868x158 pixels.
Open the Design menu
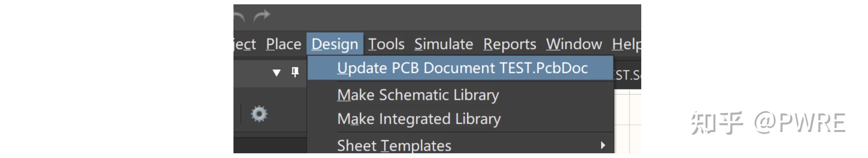pos(335,44)
